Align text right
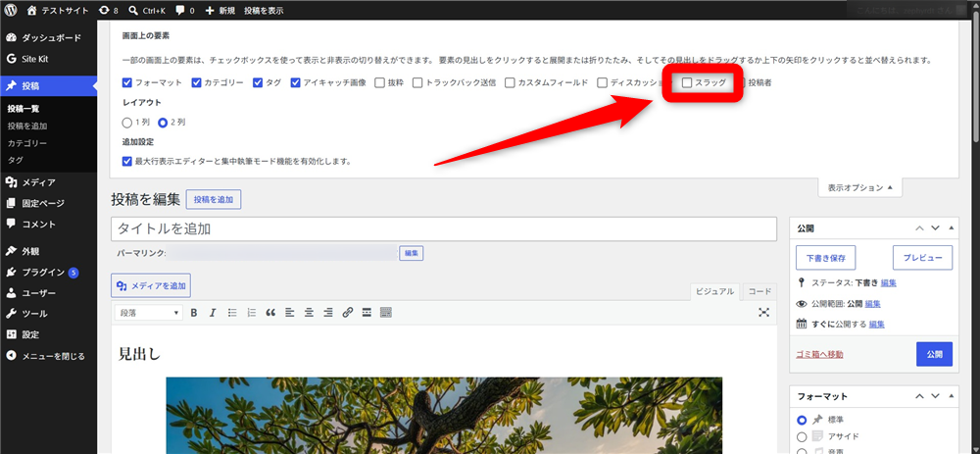980x454 pixels. click(328, 312)
